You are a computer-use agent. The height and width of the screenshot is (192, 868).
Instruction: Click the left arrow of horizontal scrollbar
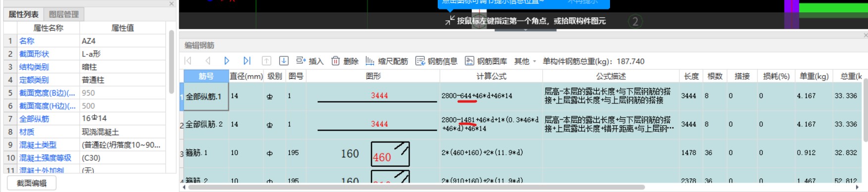tap(184, 188)
